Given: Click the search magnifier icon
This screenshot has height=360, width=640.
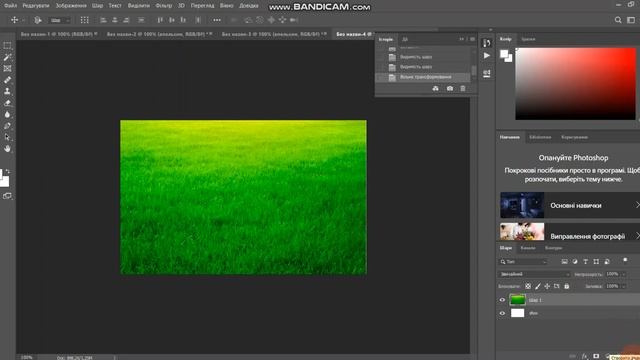Looking at the screenshot, I should pyautogui.click(x=618, y=20).
